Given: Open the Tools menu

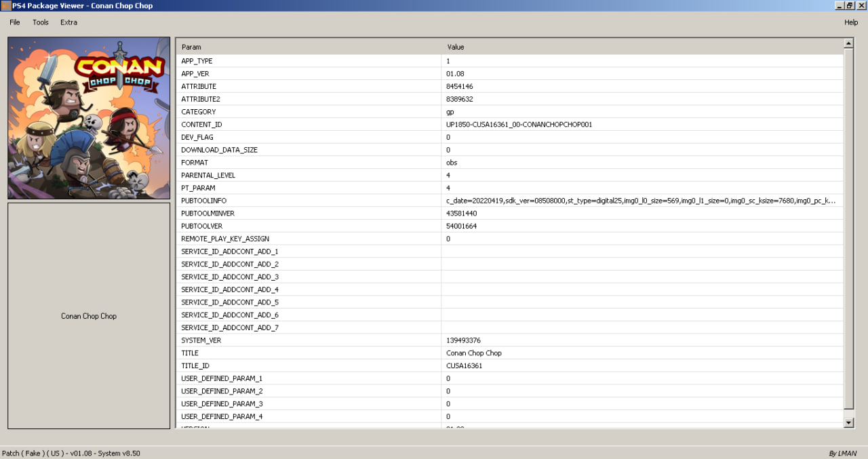Looking at the screenshot, I should (41, 22).
